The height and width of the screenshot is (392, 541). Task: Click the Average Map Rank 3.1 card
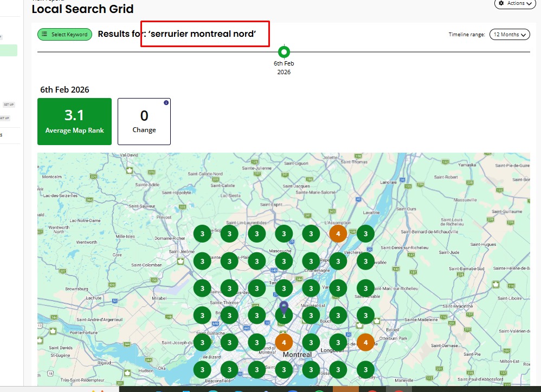coord(74,122)
